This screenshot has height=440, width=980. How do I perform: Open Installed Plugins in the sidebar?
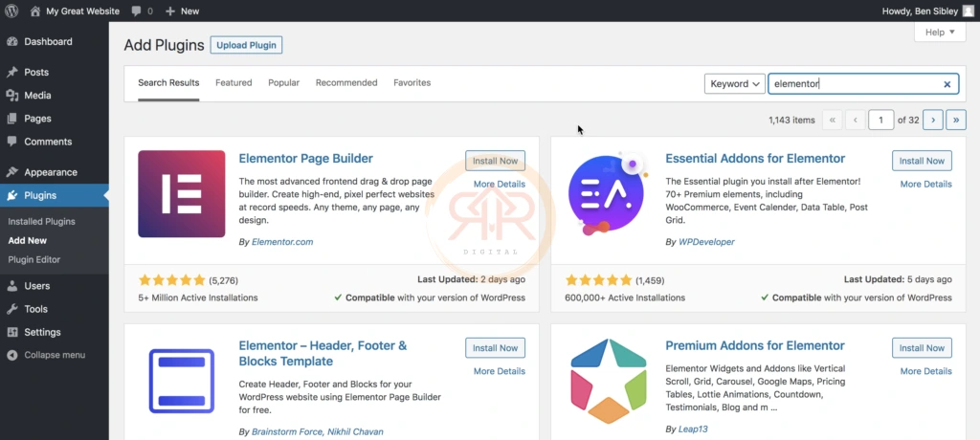coord(41,221)
